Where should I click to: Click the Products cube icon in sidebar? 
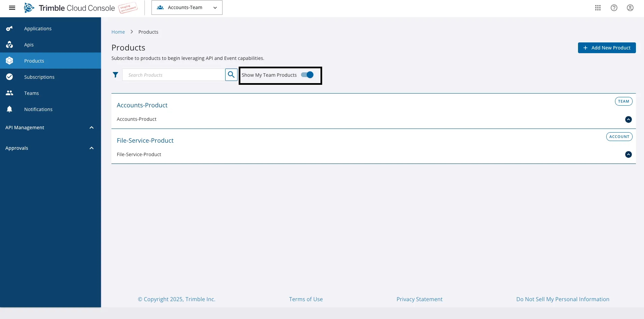coord(9,61)
